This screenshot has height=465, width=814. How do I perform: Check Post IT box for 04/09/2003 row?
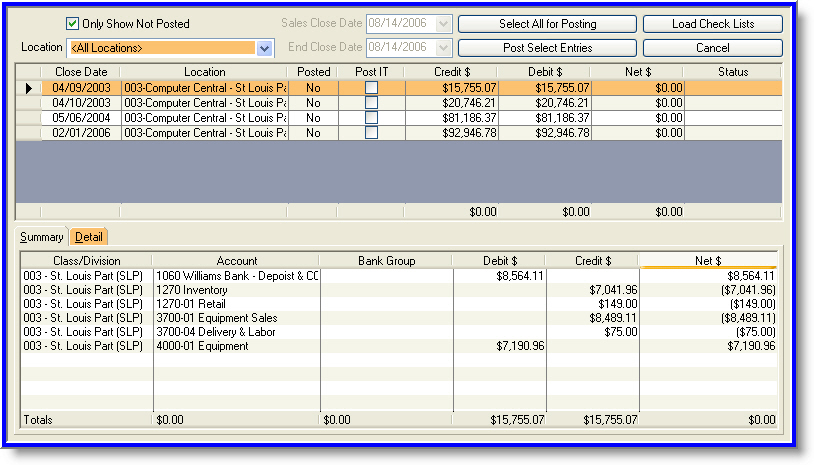click(x=371, y=88)
